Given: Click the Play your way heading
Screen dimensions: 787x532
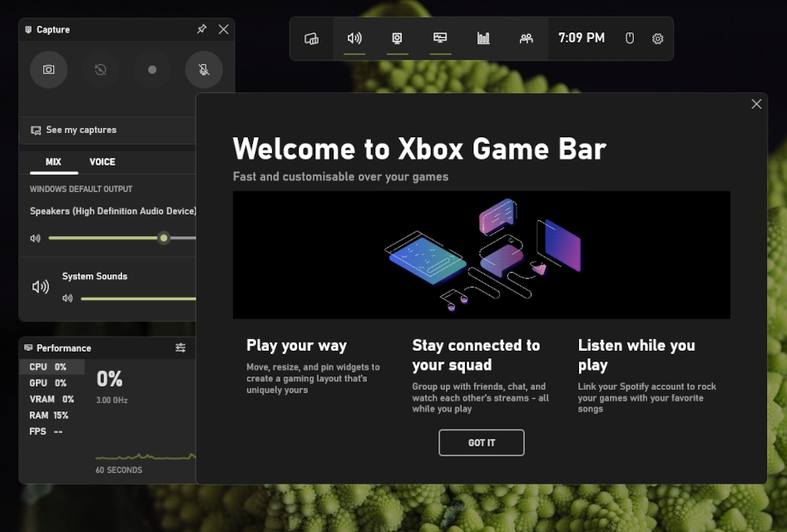Looking at the screenshot, I should click(x=297, y=346).
